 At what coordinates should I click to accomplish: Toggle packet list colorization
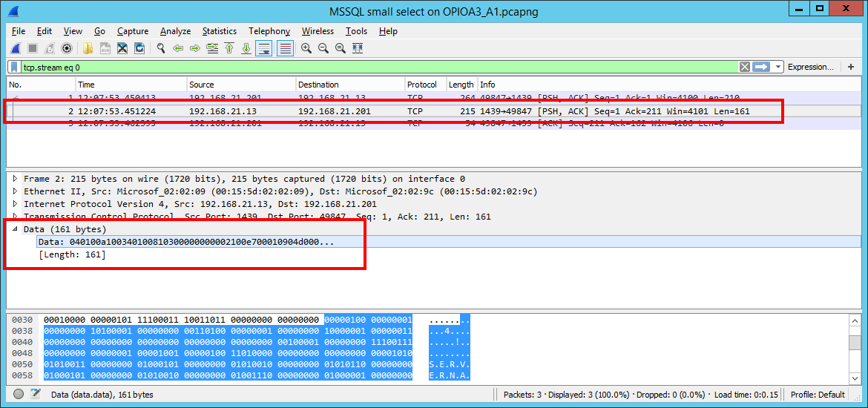coord(285,48)
